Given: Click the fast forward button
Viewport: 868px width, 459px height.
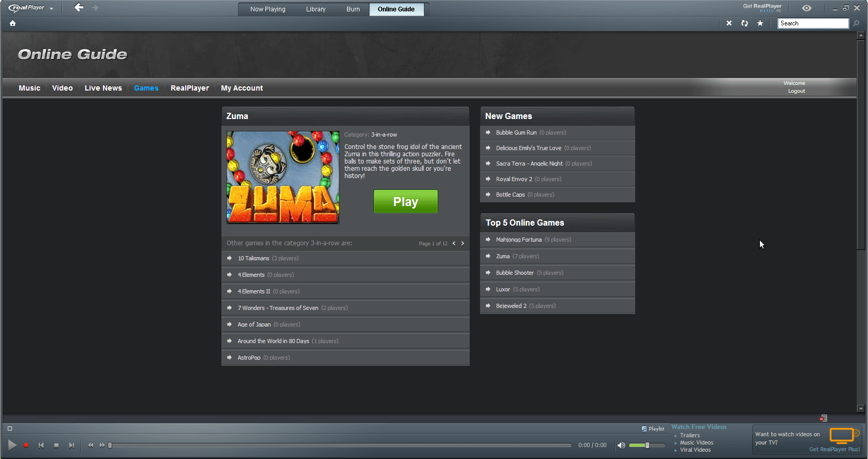Looking at the screenshot, I should pos(102,445).
